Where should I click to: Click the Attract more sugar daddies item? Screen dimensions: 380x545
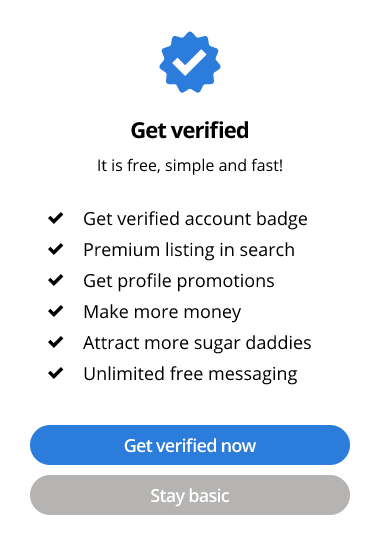[x=197, y=343]
